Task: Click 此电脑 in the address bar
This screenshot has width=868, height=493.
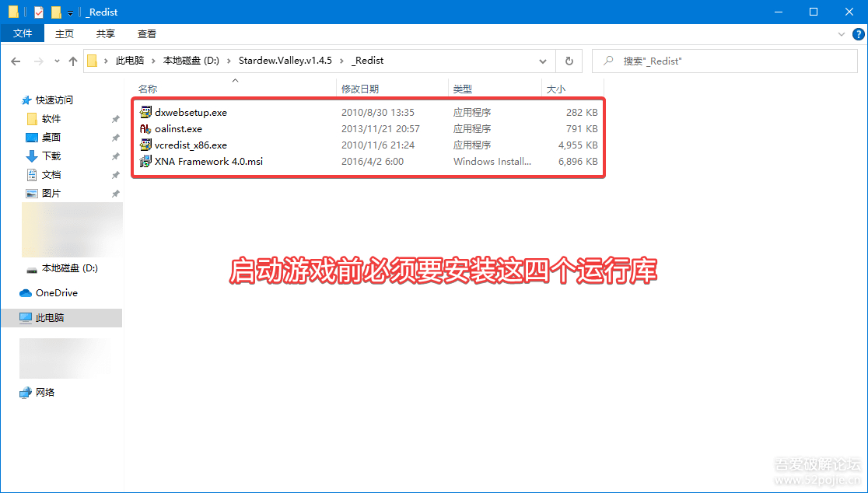Action: pyautogui.click(x=130, y=61)
